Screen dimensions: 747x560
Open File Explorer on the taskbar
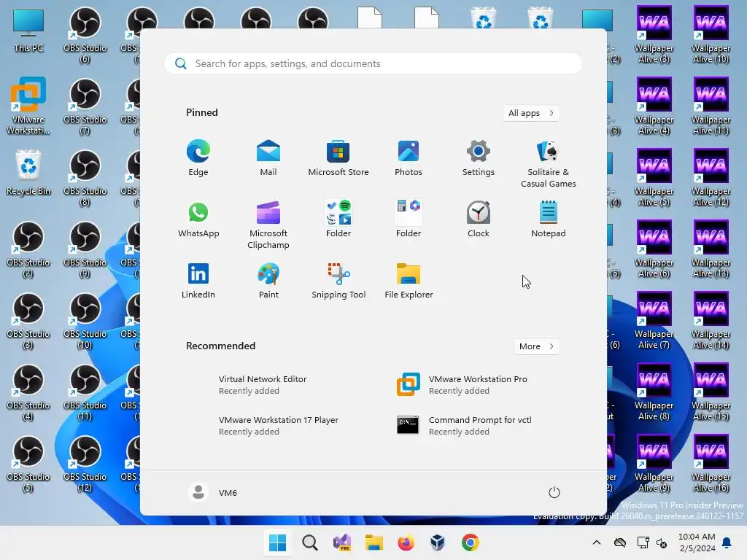374,542
